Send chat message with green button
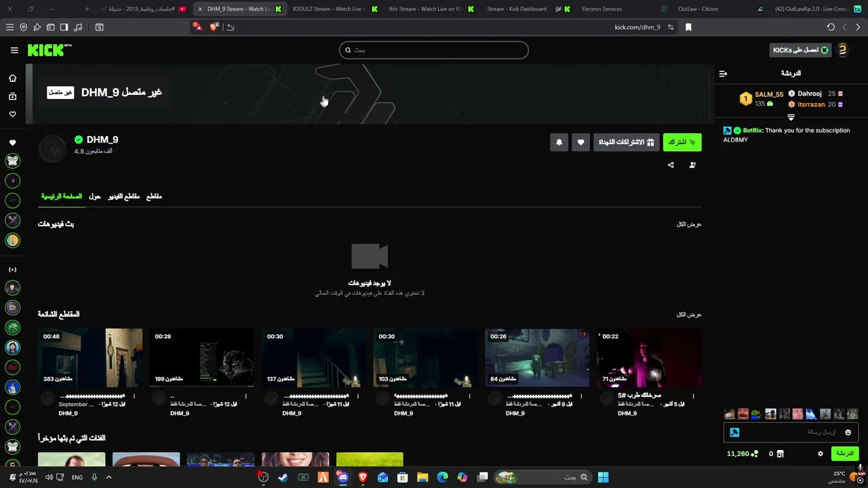 [x=845, y=453]
